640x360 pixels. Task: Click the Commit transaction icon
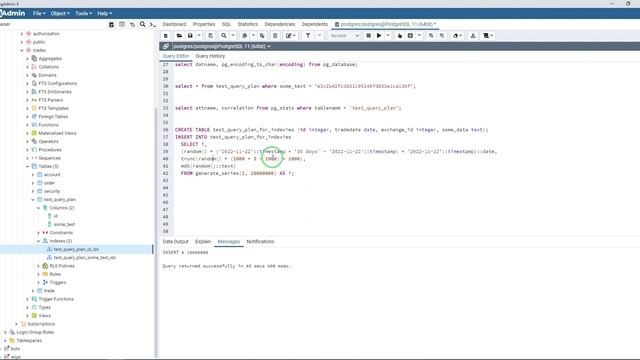pos(431,36)
